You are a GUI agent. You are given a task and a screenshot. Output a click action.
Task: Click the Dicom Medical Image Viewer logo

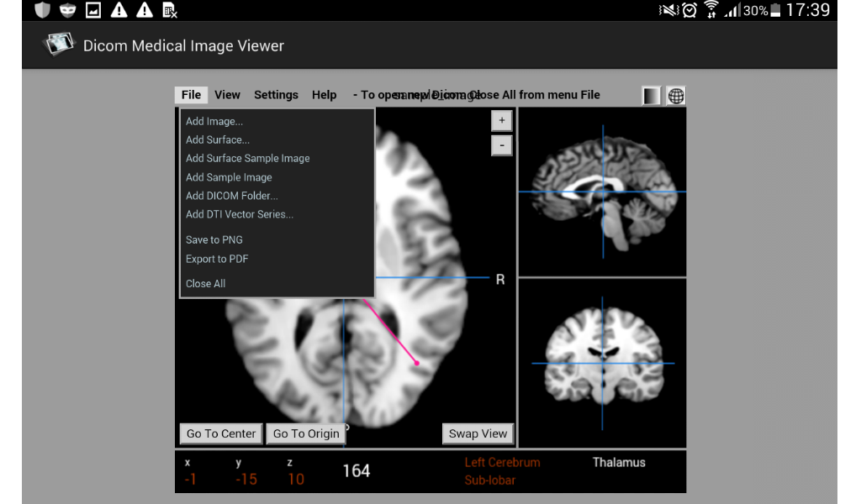point(59,45)
